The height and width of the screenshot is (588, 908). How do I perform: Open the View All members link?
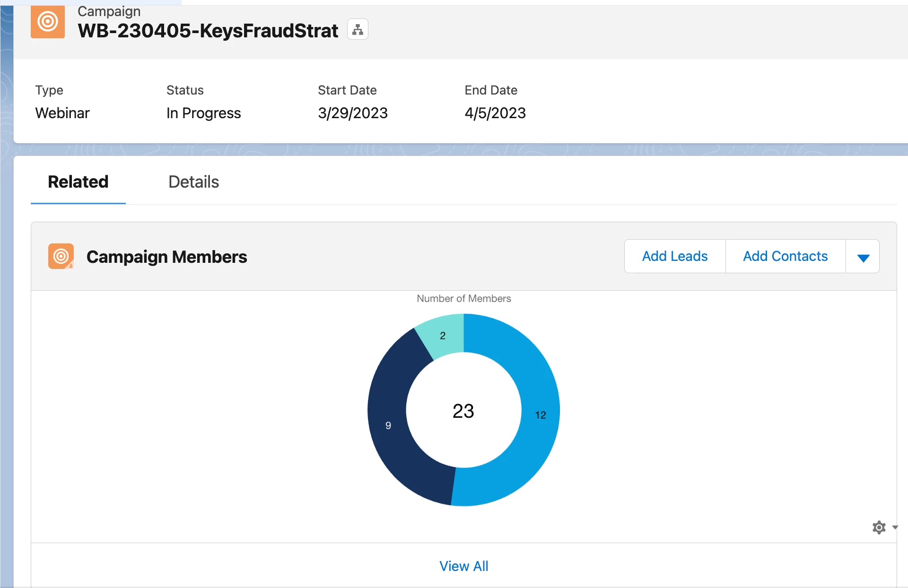pos(463,566)
